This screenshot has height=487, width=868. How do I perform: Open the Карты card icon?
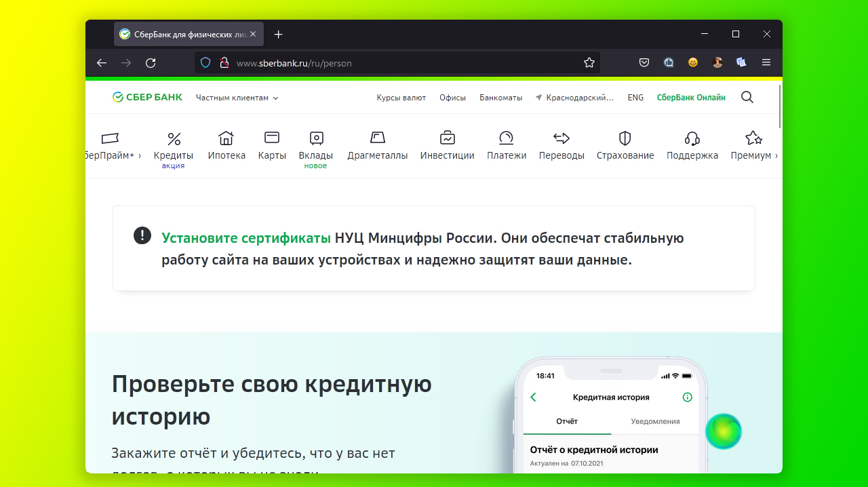[x=272, y=138]
